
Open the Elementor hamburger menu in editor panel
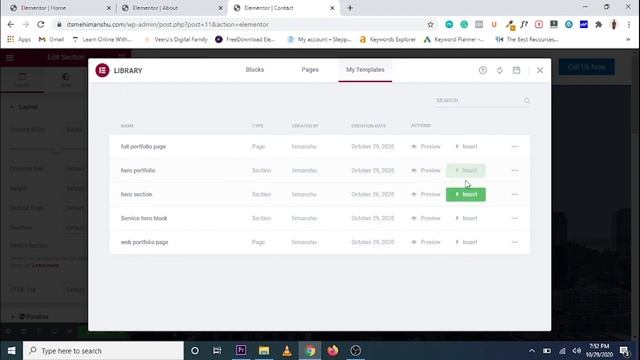point(10,58)
